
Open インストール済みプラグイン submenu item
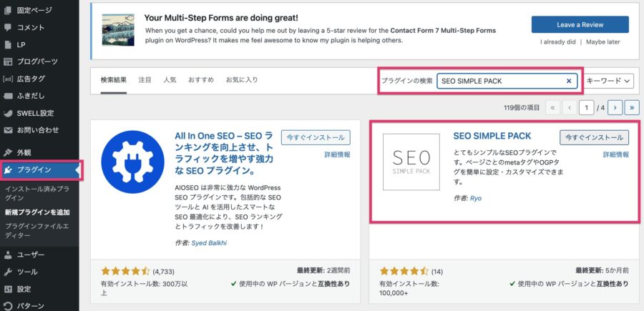37,193
